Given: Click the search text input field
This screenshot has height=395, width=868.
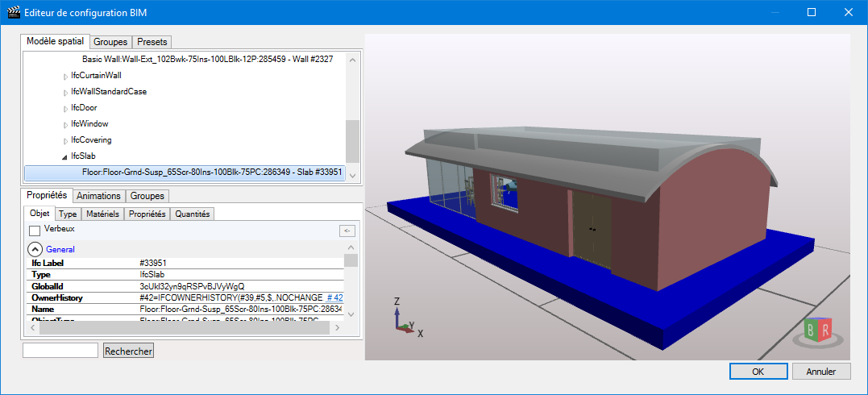Looking at the screenshot, I should click(x=60, y=350).
